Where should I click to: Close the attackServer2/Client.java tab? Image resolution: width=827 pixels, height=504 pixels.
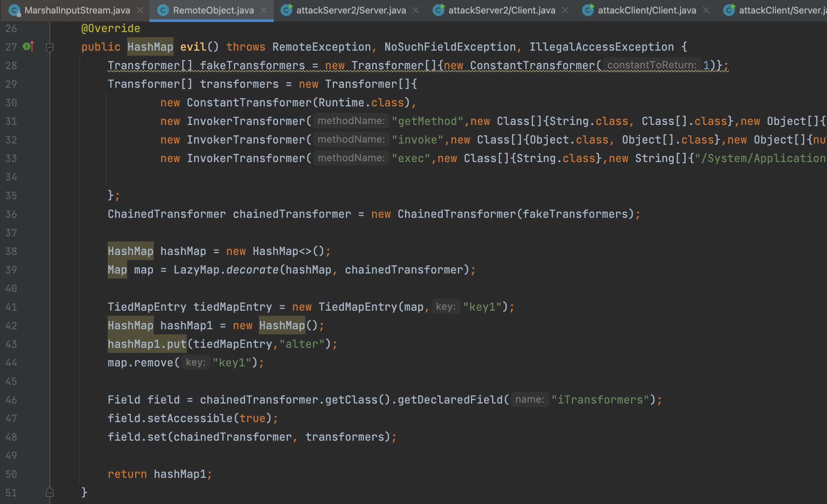point(565,10)
